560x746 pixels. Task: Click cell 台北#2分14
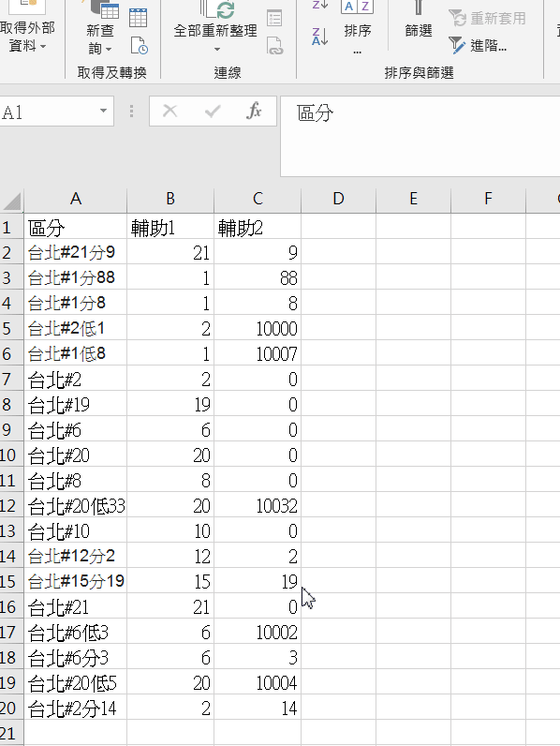(76, 708)
